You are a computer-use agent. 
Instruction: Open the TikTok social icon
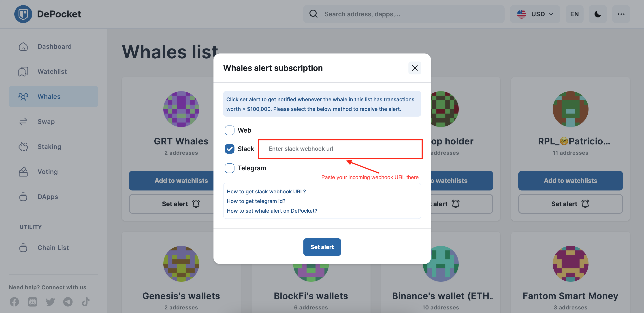pos(85,302)
